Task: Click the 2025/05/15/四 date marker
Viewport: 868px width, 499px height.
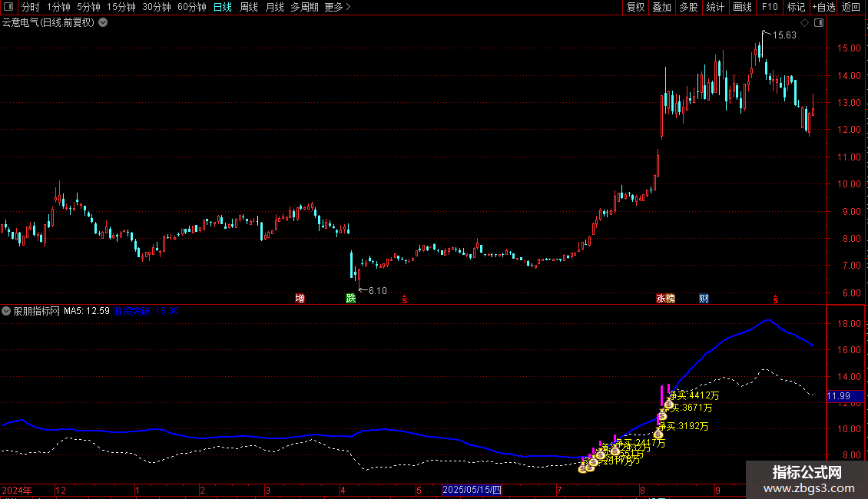Action: pyautogui.click(x=472, y=490)
